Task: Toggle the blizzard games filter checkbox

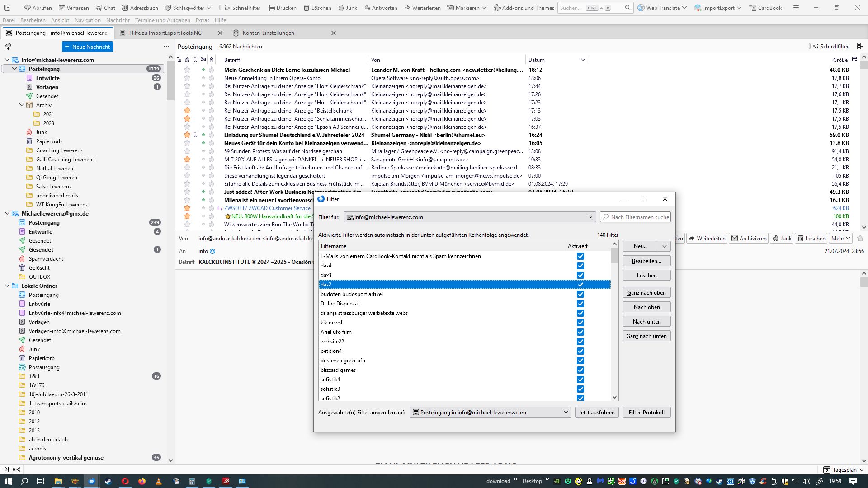Action: [580, 370]
